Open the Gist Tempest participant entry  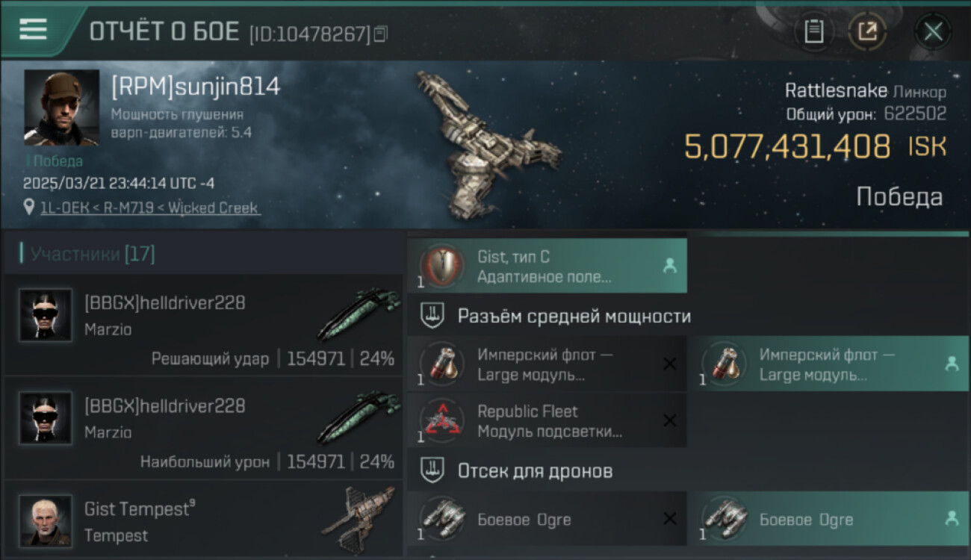[204, 520]
